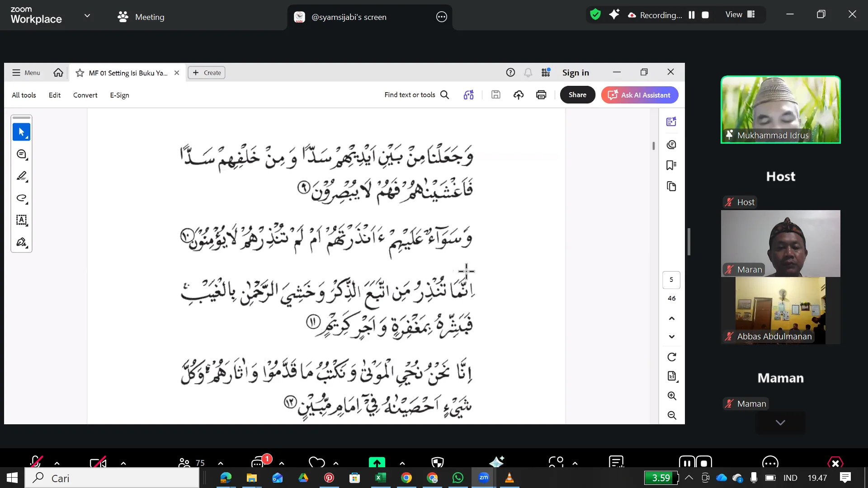868x488 pixels.
Task: Click the Share button
Action: click(x=577, y=95)
